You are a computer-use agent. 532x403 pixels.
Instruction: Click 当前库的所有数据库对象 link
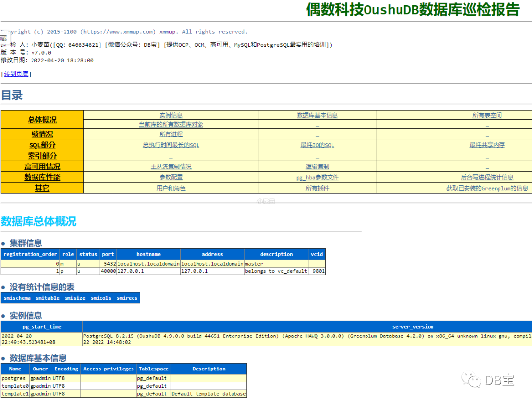point(171,124)
